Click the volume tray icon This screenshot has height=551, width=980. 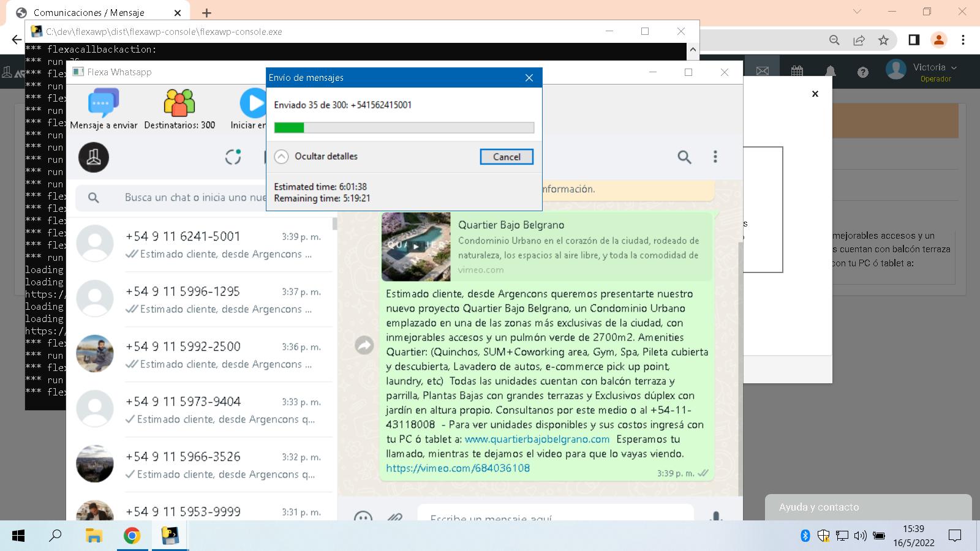(x=860, y=536)
